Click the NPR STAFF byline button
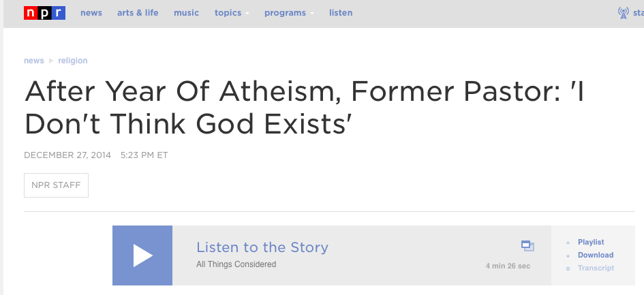The height and width of the screenshot is (295, 644). [x=57, y=185]
